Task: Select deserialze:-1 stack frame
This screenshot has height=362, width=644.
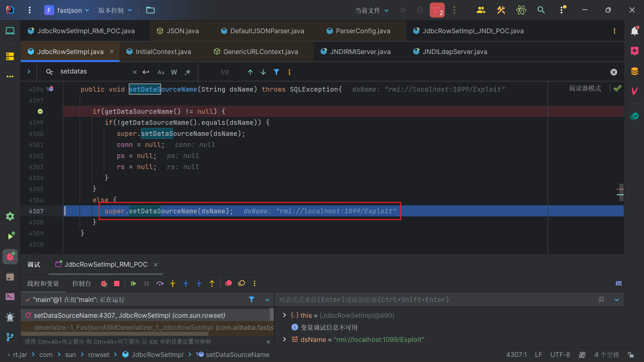Action: pyautogui.click(x=147, y=327)
